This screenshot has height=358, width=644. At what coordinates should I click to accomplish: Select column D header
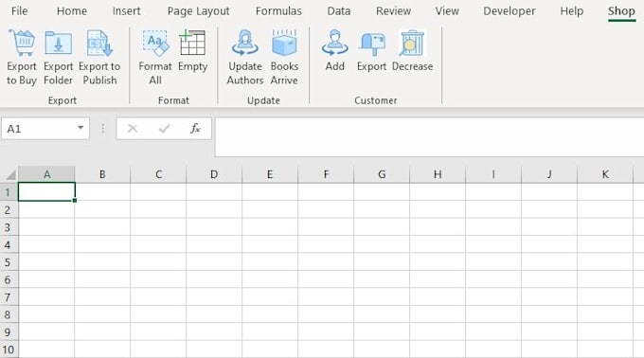click(214, 174)
